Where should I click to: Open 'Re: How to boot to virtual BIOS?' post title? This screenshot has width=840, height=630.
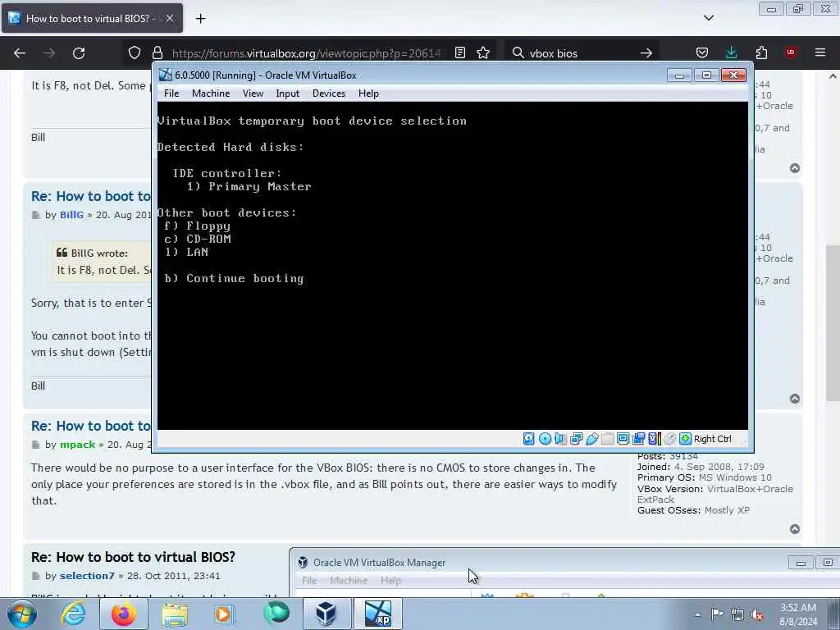tap(133, 557)
